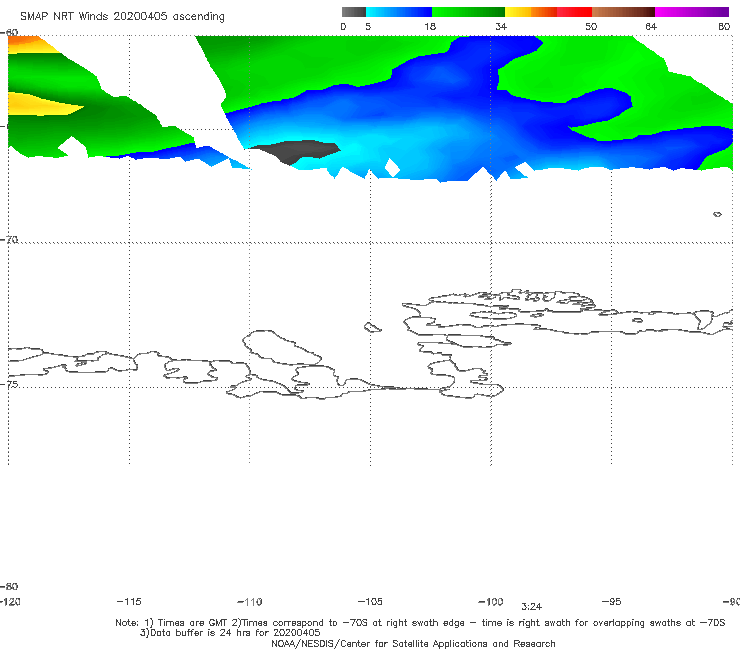This screenshot has width=740, height=650.
Task: Click the longitude label '-105'
Action: pyautogui.click(x=370, y=601)
